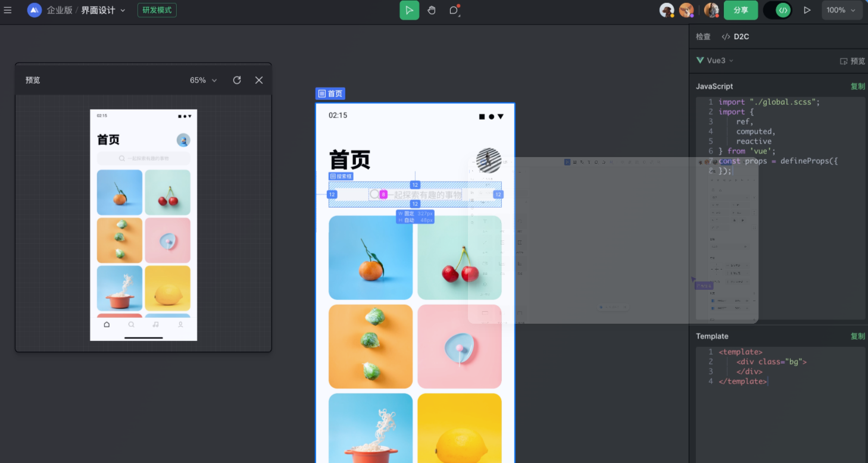Click the search box on canvas artboard
This screenshot has height=463, width=868.
(415, 195)
